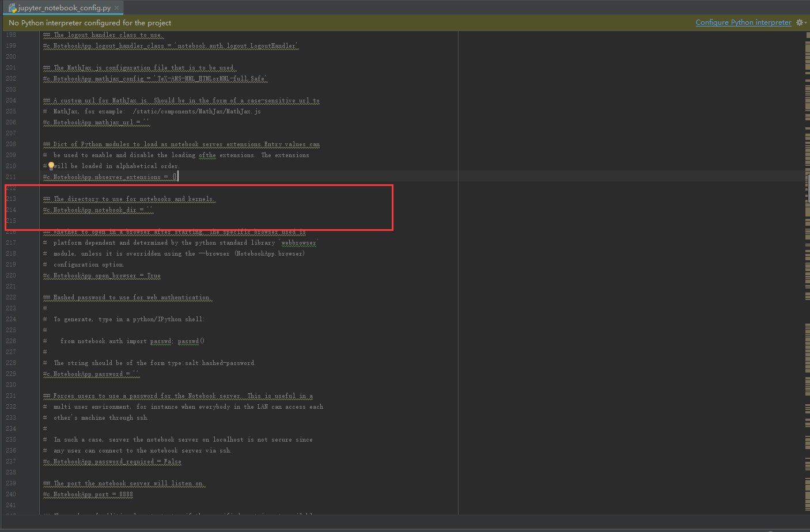
Task: Expand the dropdown arrow beside the gear icon
Action: tap(805, 23)
